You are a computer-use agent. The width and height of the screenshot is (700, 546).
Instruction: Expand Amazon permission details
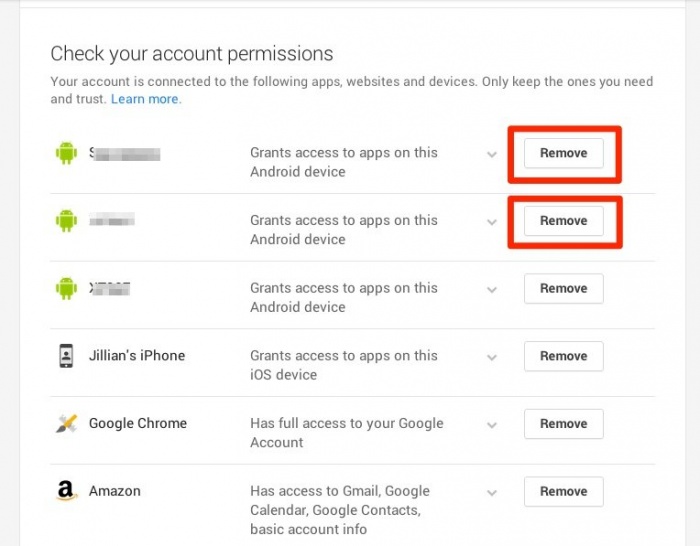(491, 492)
